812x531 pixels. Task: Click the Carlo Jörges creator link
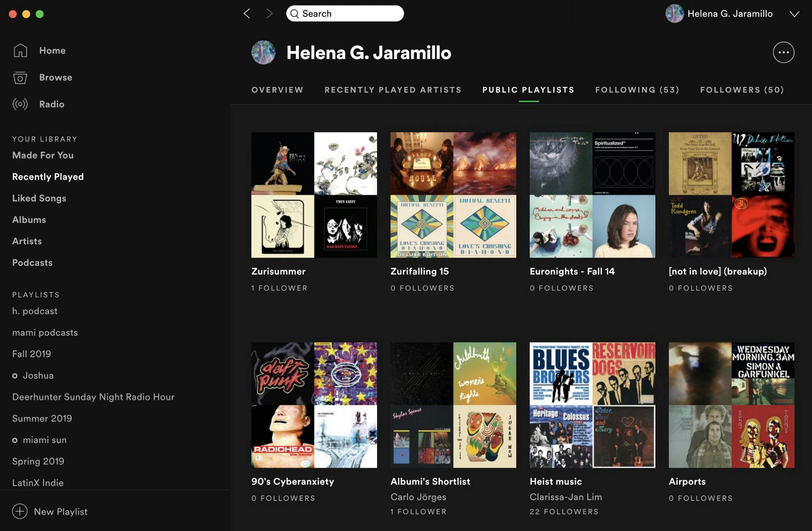[x=418, y=497]
